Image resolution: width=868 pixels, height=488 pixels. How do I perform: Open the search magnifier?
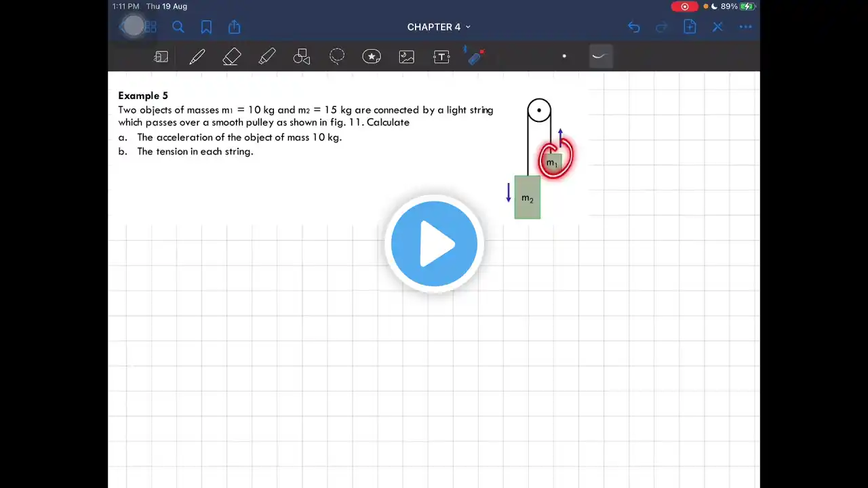click(x=178, y=27)
